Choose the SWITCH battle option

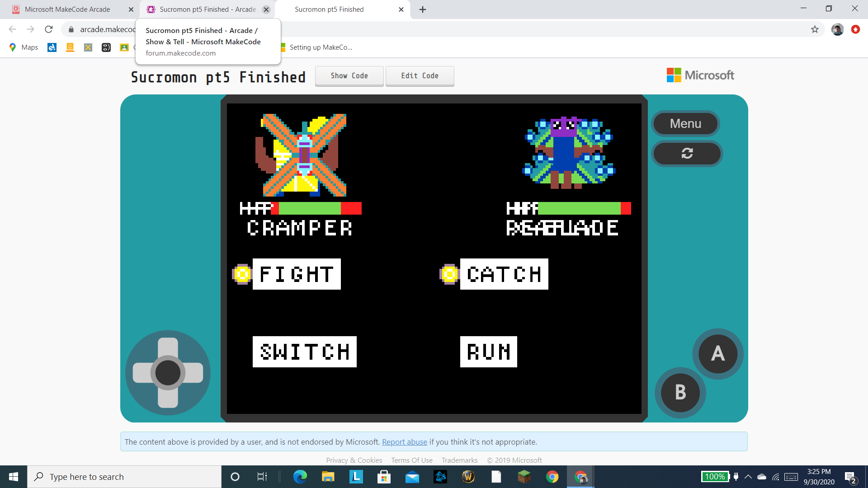(304, 352)
